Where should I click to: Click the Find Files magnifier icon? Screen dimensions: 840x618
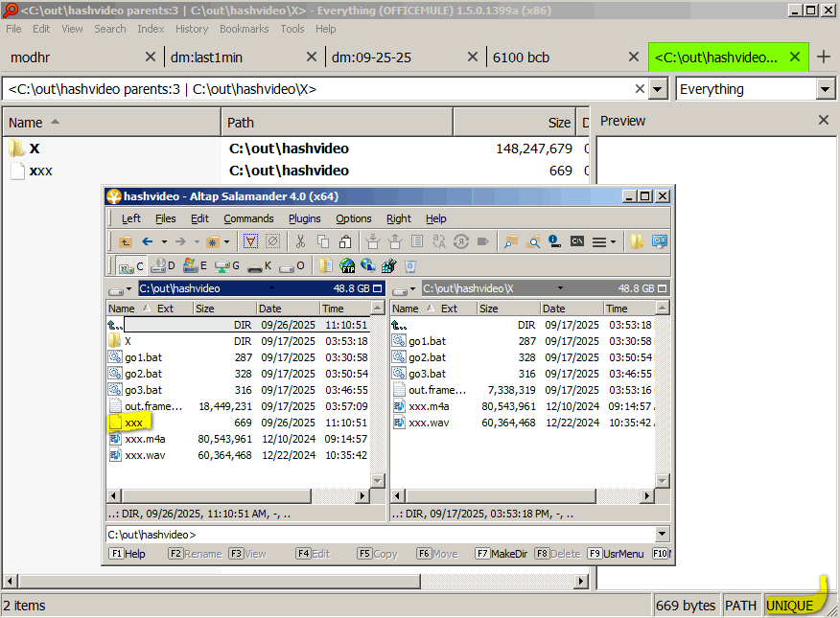click(533, 241)
